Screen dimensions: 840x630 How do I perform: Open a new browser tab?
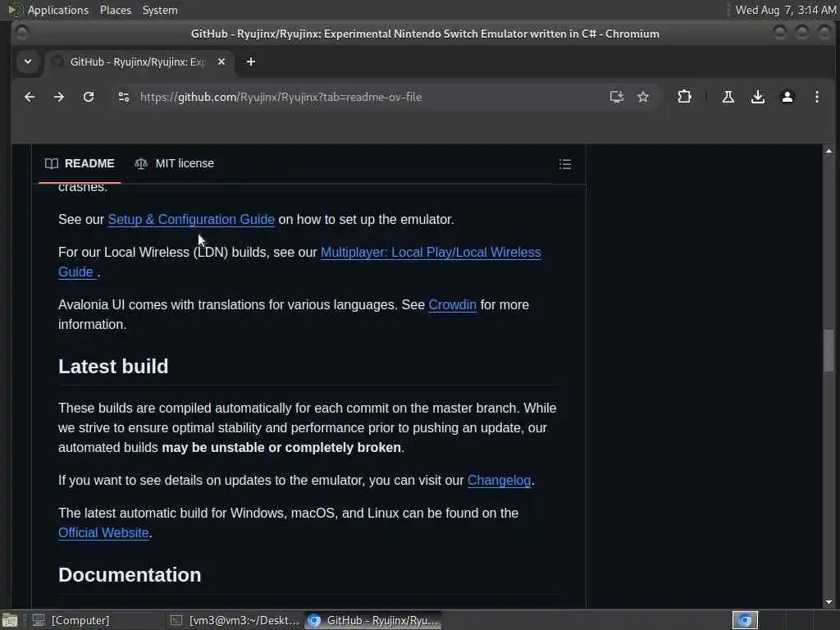coord(251,62)
